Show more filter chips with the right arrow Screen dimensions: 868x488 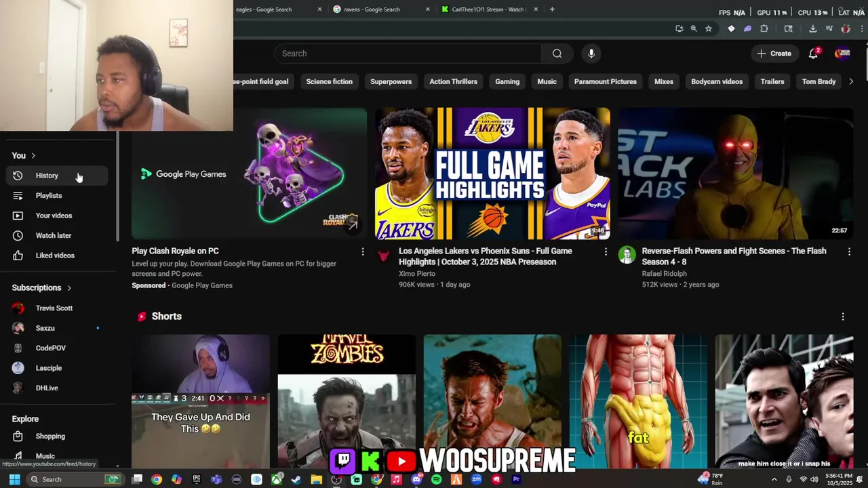[851, 81]
